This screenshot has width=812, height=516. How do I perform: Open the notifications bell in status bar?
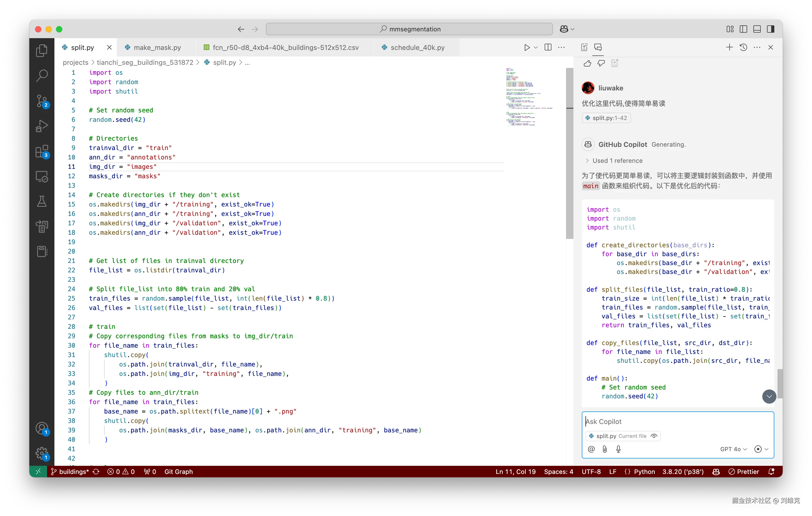tap(771, 472)
